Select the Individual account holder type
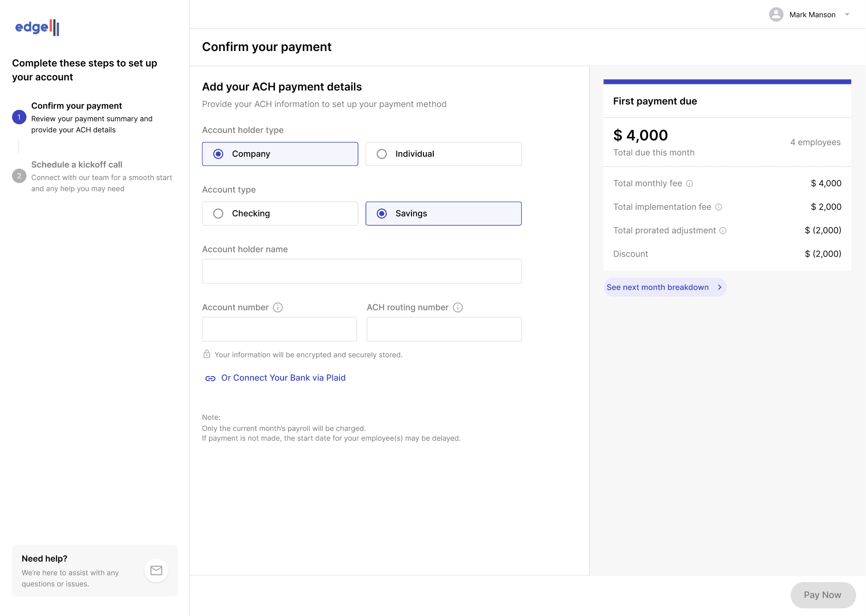This screenshot has width=866, height=616. (443, 154)
